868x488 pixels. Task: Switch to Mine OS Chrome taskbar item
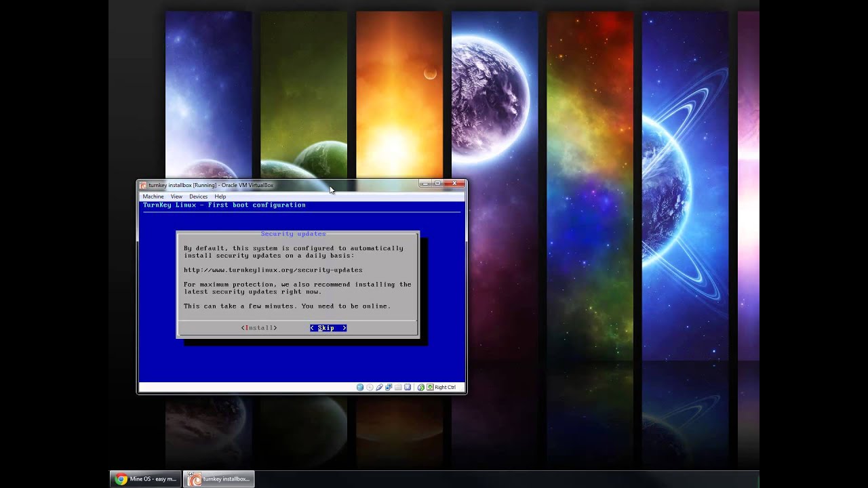click(146, 479)
